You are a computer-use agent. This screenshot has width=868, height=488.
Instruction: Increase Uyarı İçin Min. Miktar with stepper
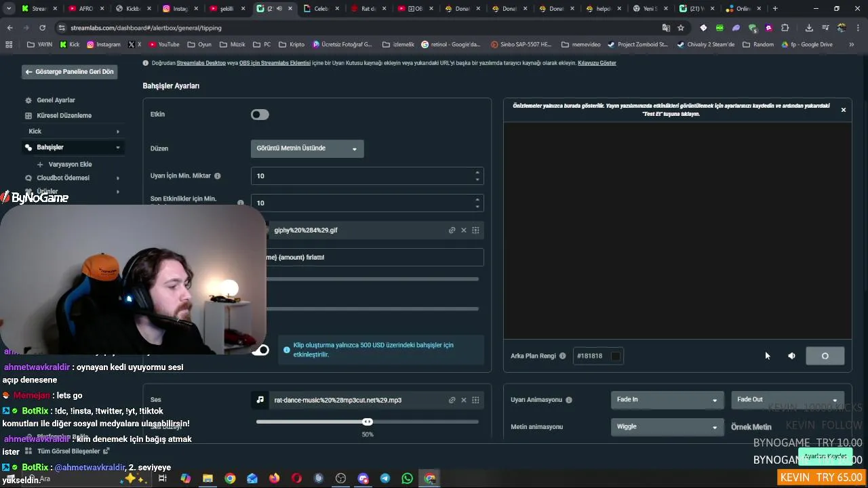pos(477,172)
